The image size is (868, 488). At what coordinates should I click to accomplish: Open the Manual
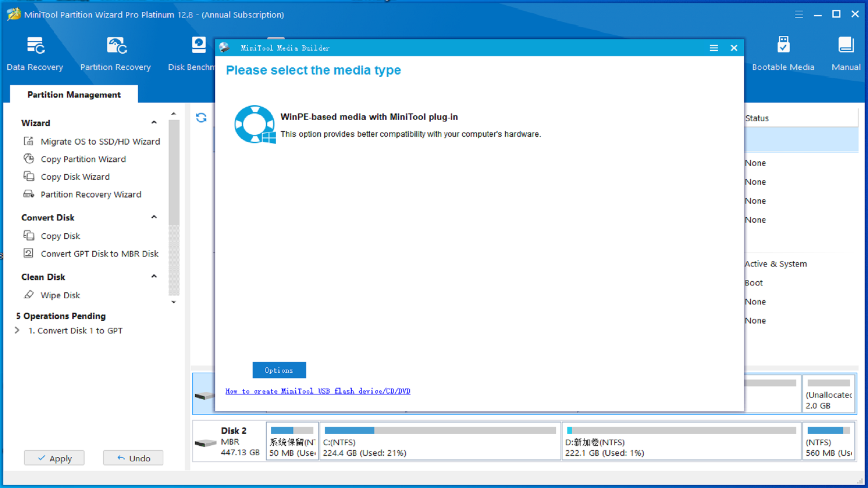845,53
